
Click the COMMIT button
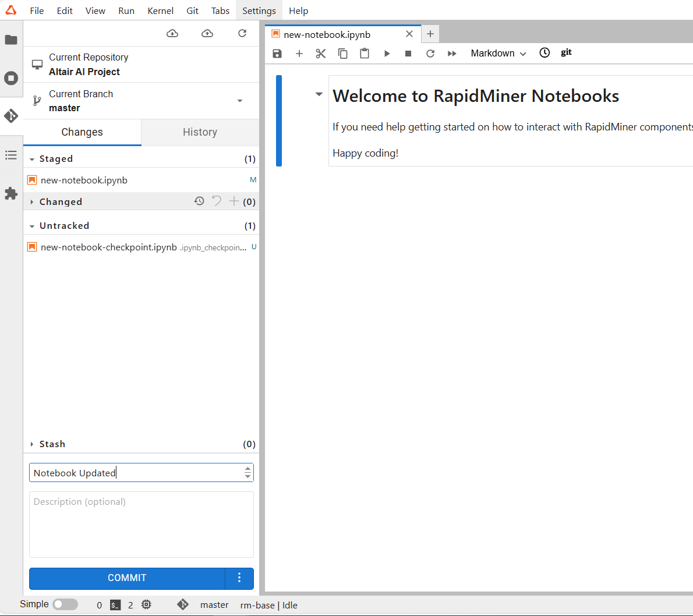point(127,578)
